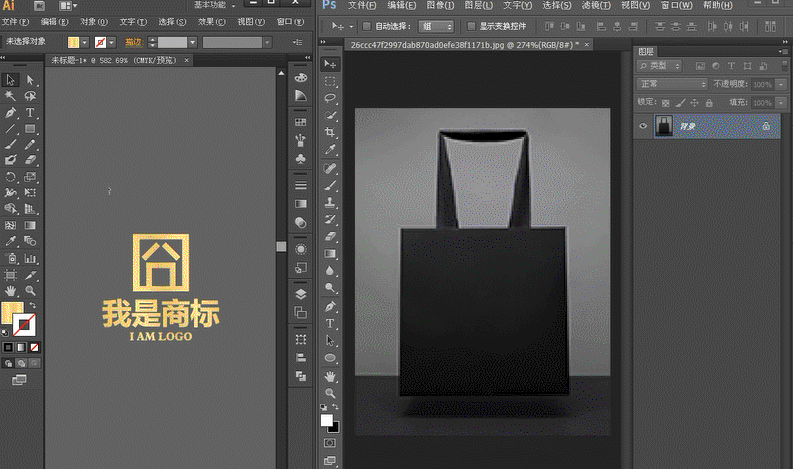Switch to the 图层 panel tab
The height and width of the screenshot is (469, 793).
(x=646, y=51)
